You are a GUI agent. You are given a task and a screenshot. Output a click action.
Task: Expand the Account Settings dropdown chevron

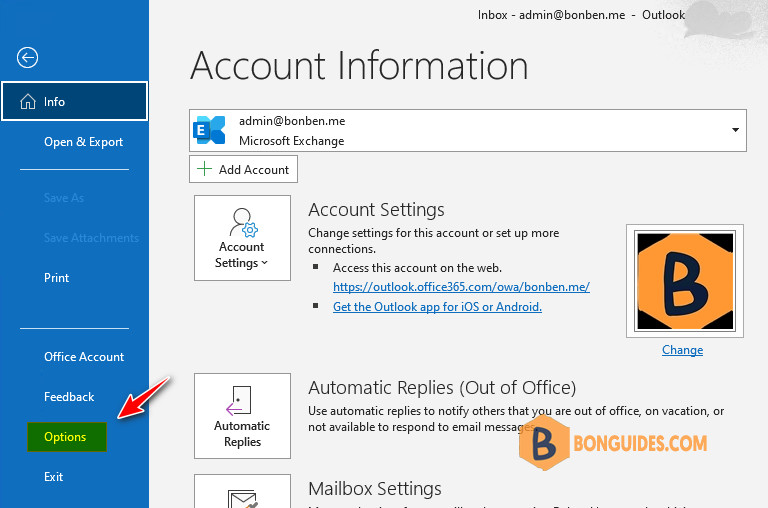pyautogui.click(x=264, y=263)
